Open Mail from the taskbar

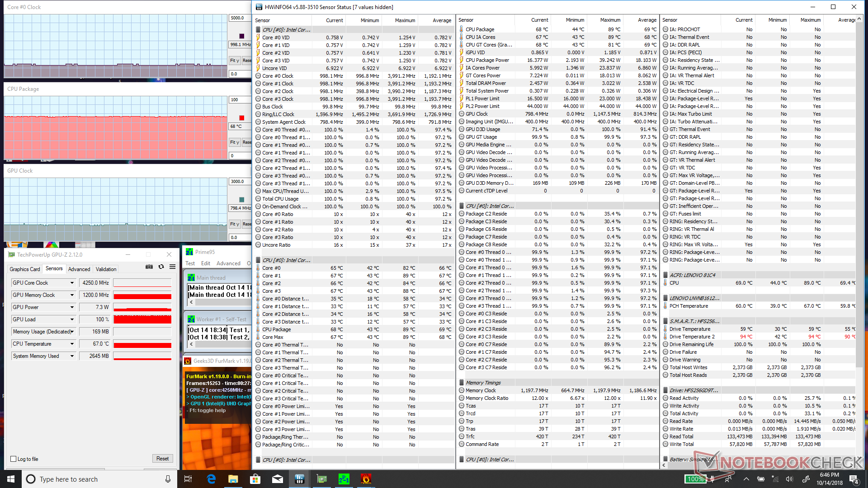click(278, 479)
